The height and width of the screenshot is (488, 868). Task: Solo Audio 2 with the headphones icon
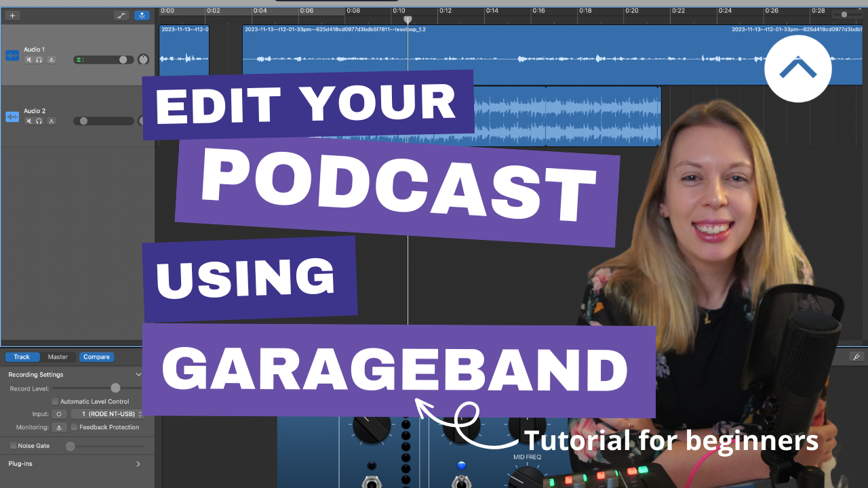coord(39,121)
